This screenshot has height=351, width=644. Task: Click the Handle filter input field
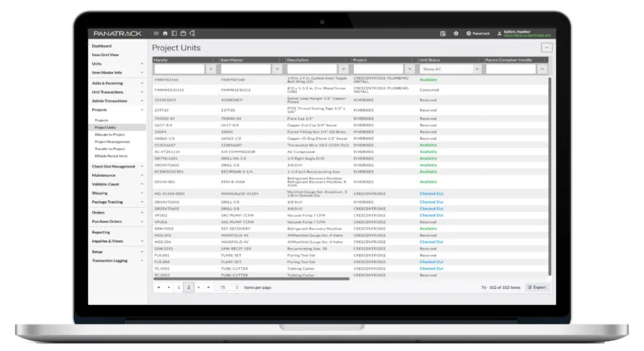179,69
